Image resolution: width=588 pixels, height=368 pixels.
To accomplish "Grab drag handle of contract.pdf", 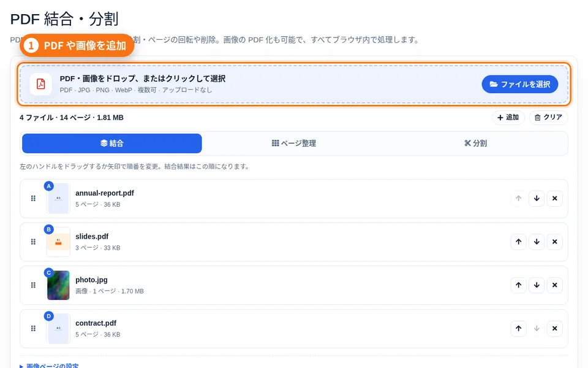I will [33, 329].
